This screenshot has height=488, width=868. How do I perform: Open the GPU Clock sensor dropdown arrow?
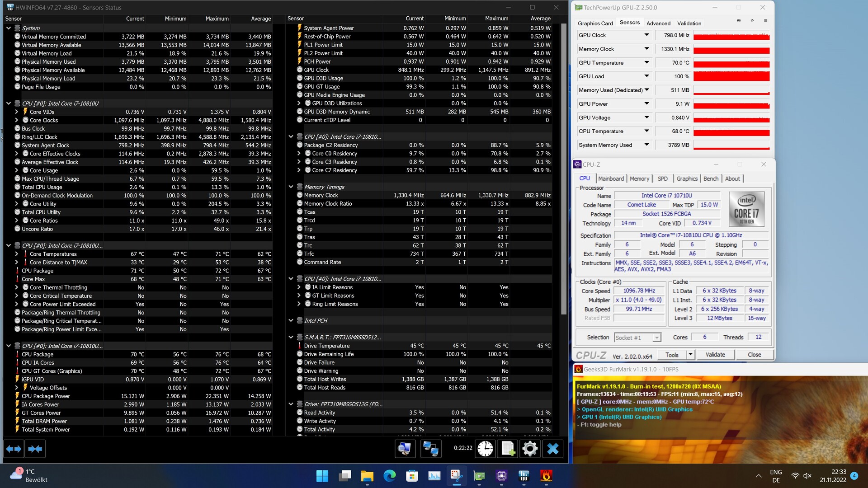(x=646, y=35)
